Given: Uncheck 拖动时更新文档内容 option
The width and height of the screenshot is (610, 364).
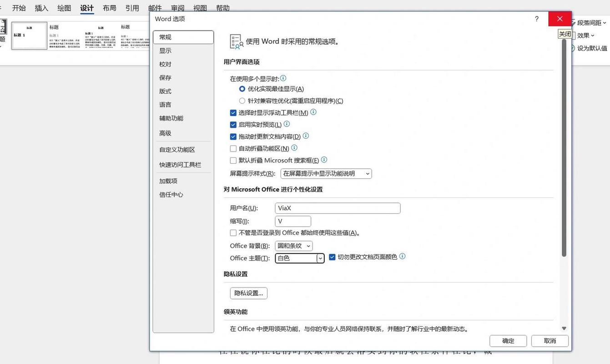Looking at the screenshot, I should (233, 136).
